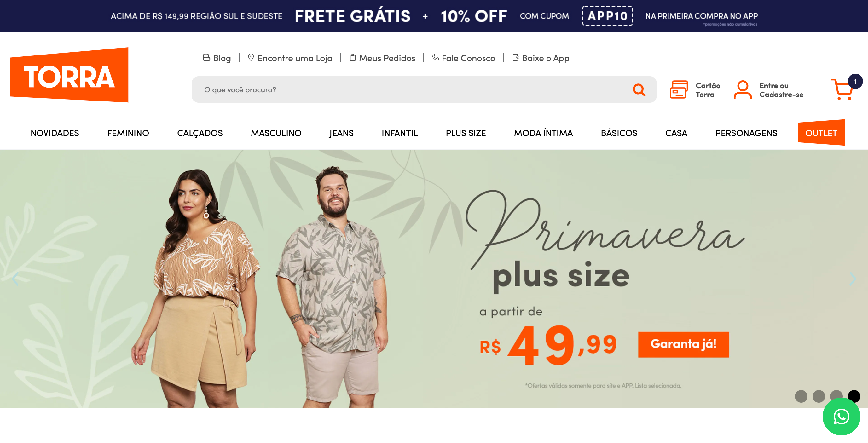Open the shopping cart icon

[x=843, y=89]
